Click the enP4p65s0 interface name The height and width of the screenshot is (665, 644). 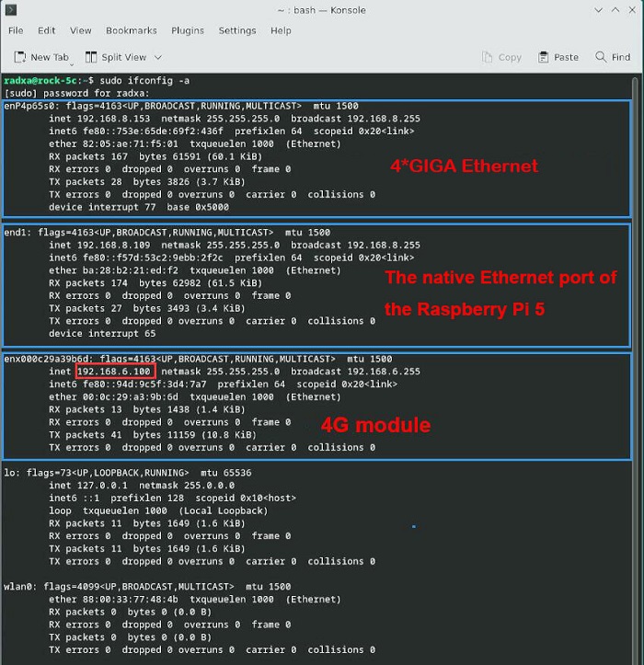tap(29, 106)
